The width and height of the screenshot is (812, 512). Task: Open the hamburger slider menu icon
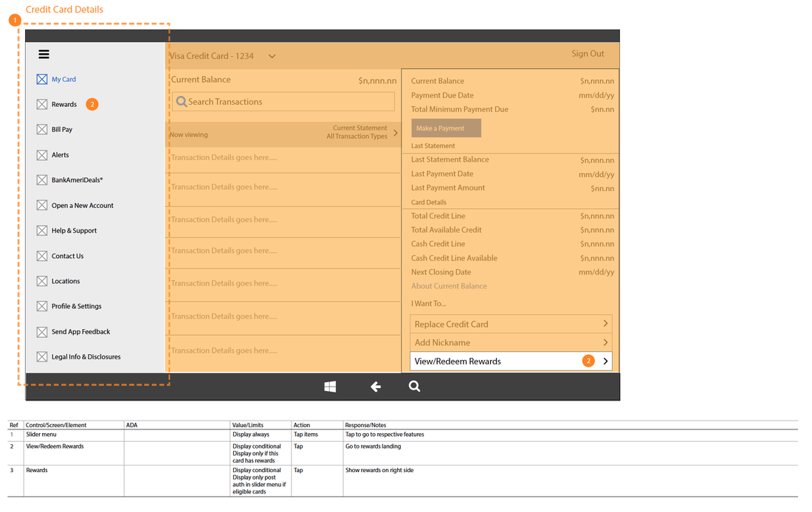click(x=44, y=55)
